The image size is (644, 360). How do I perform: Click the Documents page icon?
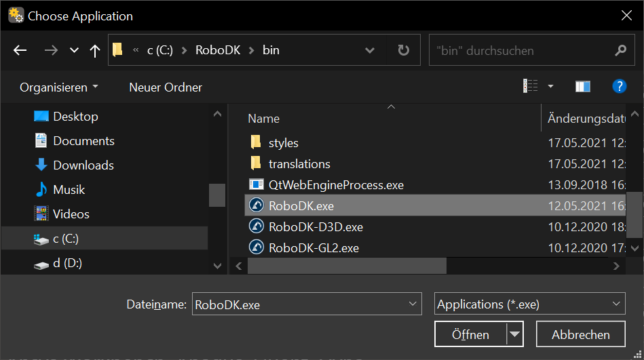41,140
